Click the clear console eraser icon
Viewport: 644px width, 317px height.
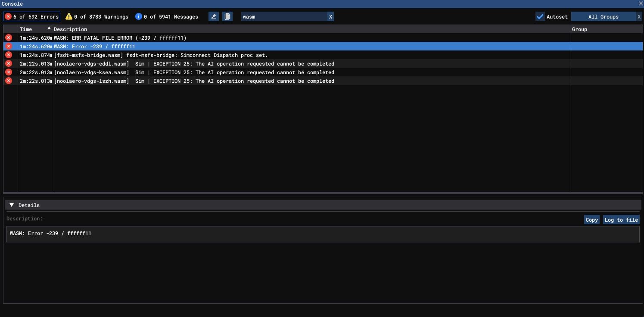pos(214,17)
